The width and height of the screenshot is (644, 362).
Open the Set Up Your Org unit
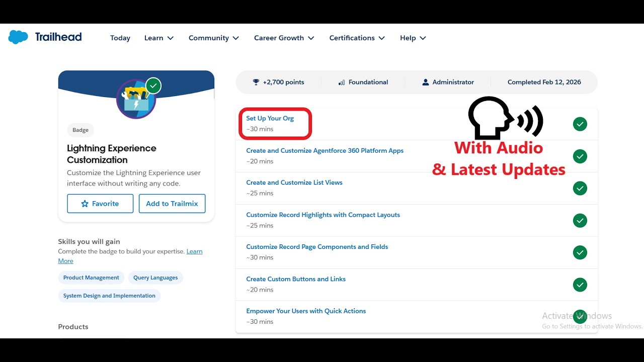pos(270,119)
